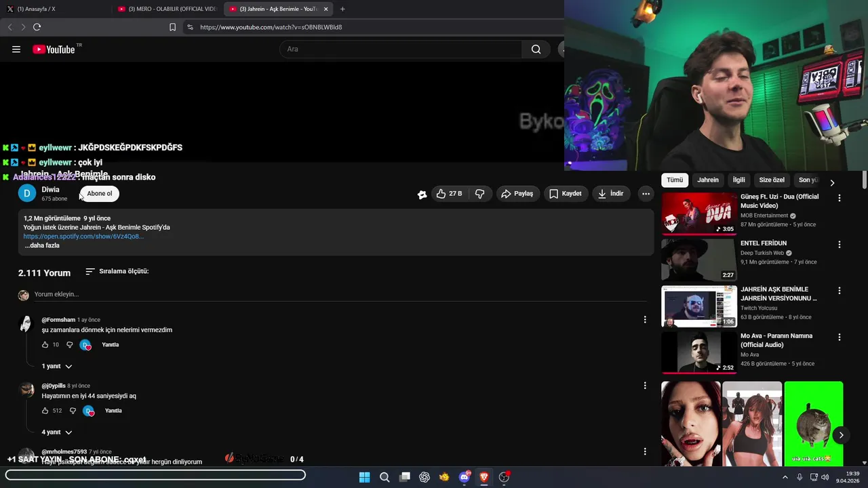Reload the page with the refresh icon
Image resolution: width=868 pixels, height=488 pixels.
(37, 27)
